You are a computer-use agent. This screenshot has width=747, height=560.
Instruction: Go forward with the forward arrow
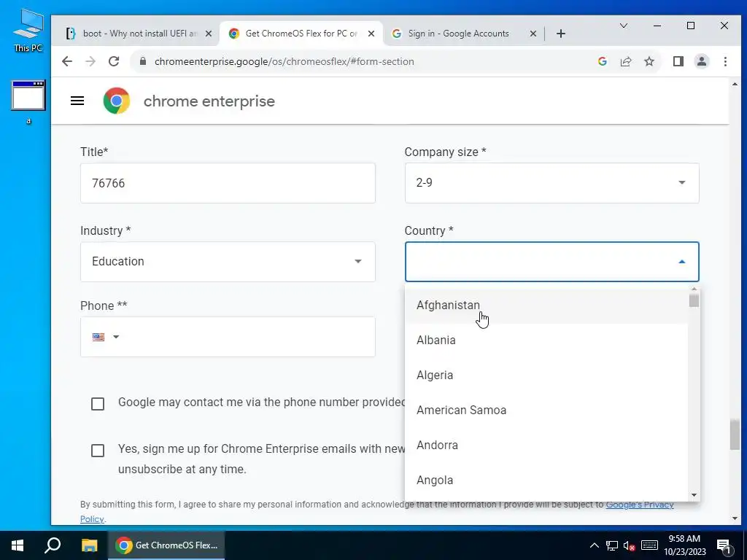[x=90, y=61]
